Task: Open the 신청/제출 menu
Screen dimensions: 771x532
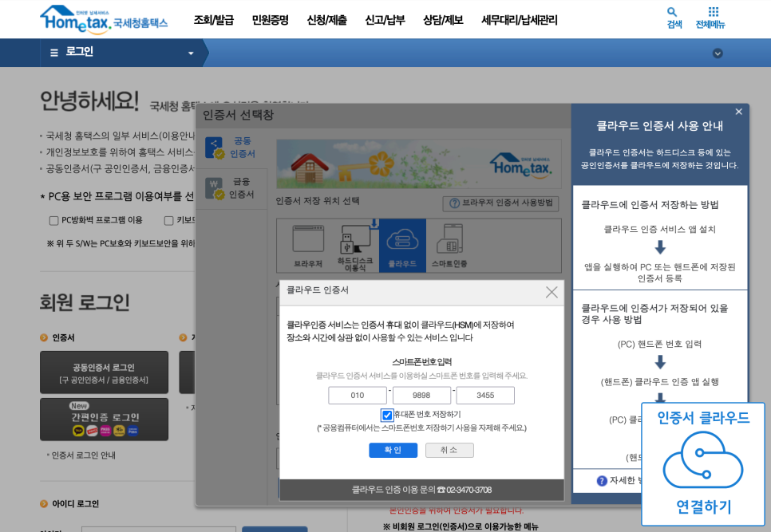Action: (326, 20)
